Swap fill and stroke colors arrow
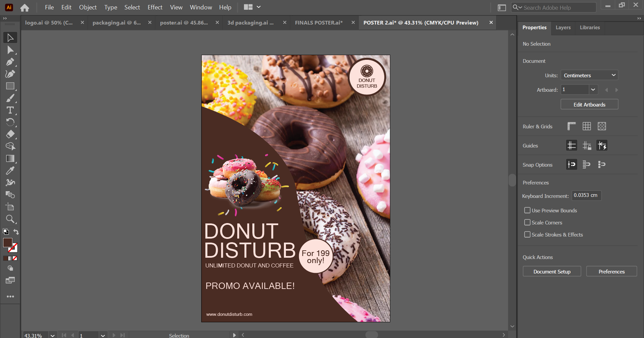 pyautogui.click(x=16, y=232)
